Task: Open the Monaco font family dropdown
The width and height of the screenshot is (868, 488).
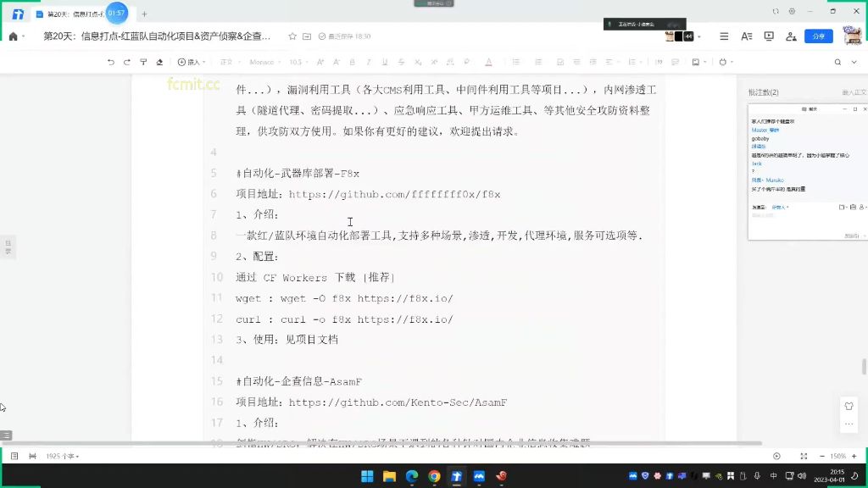Action: click(264, 62)
